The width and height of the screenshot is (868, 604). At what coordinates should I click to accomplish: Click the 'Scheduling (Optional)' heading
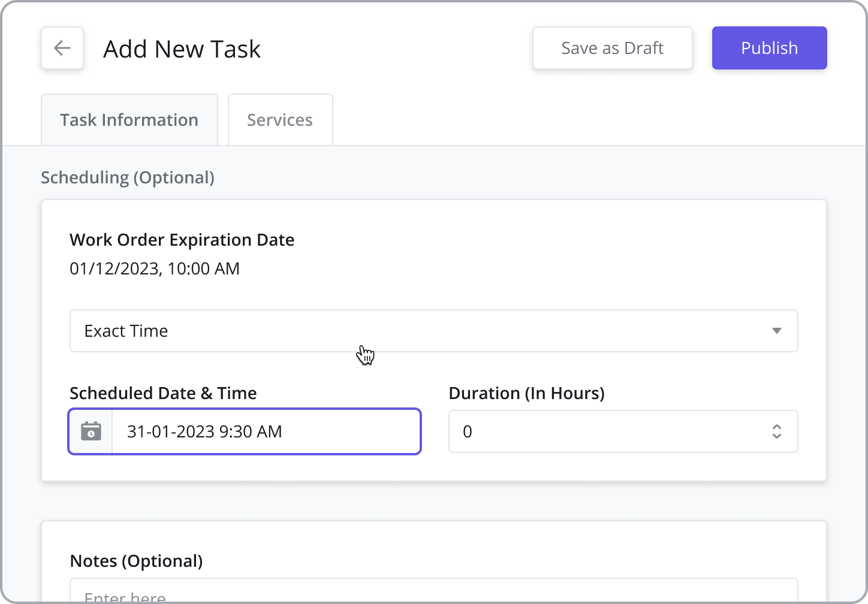click(128, 177)
